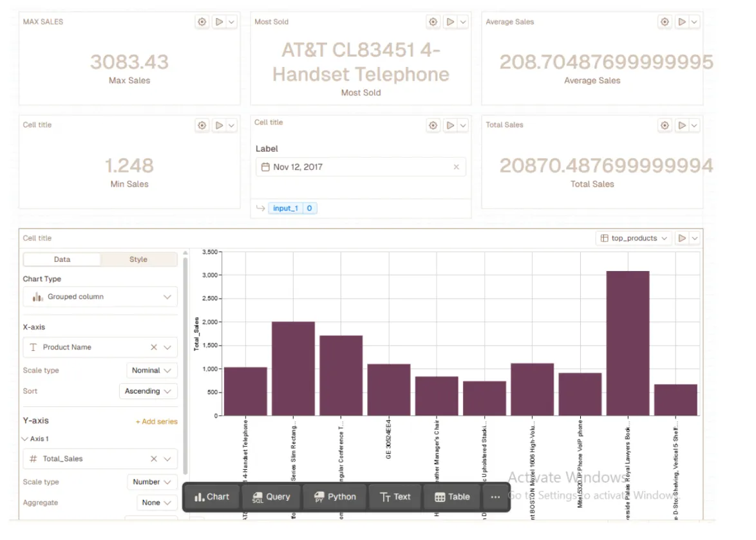Open the more options ellipsis in toolbar
756x540 pixels.
pos(495,497)
